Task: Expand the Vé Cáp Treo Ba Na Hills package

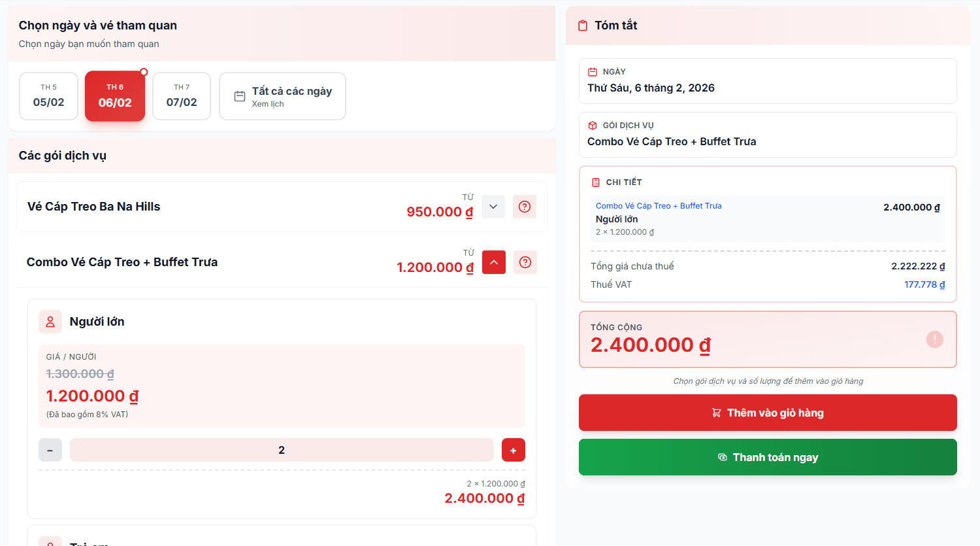Action: coord(493,207)
